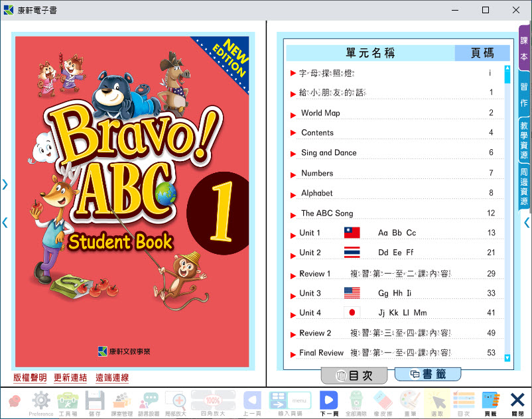Open the 工具箱 toolbox

point(68,402)
